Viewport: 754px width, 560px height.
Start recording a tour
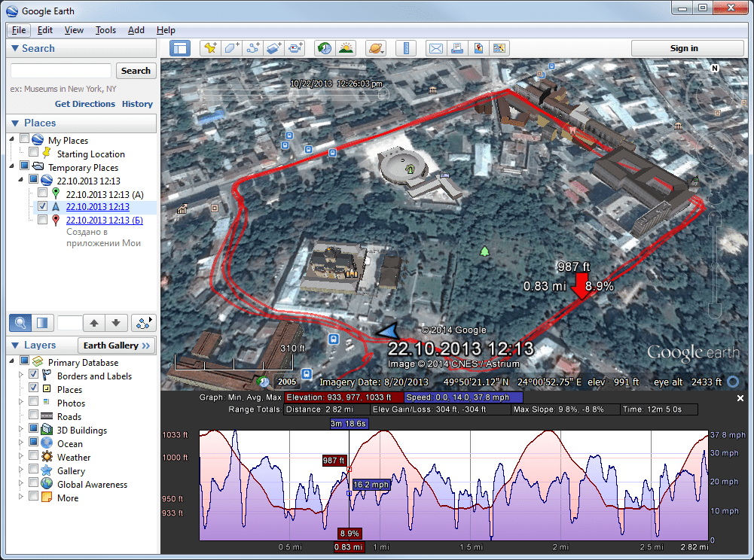coord(295,47)
